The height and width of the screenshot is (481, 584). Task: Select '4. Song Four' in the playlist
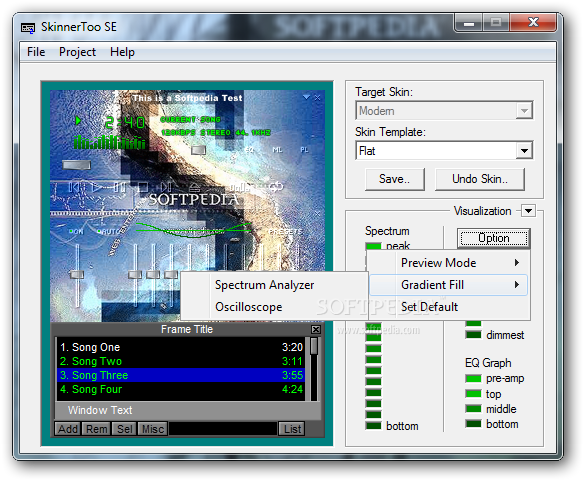click(182, 389)
